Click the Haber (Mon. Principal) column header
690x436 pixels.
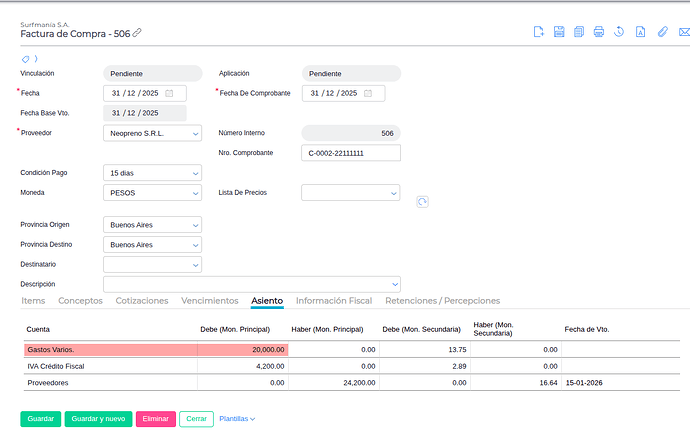coord(327,330)
